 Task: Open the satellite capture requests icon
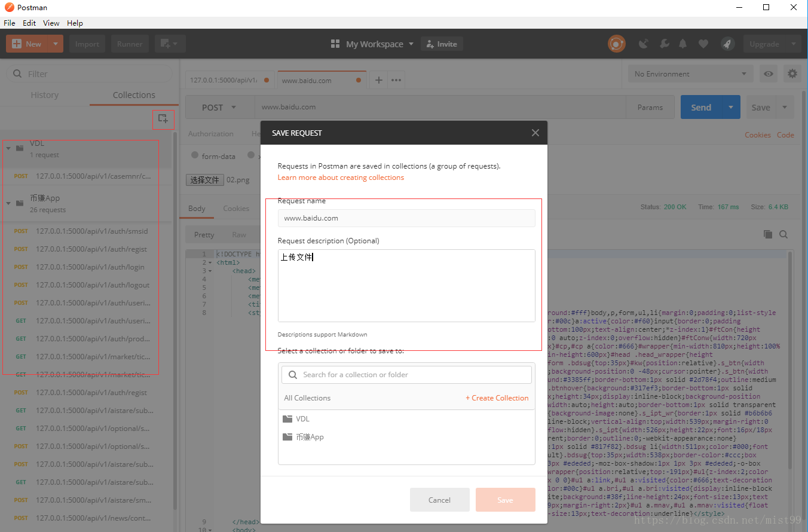coord(644,44)
